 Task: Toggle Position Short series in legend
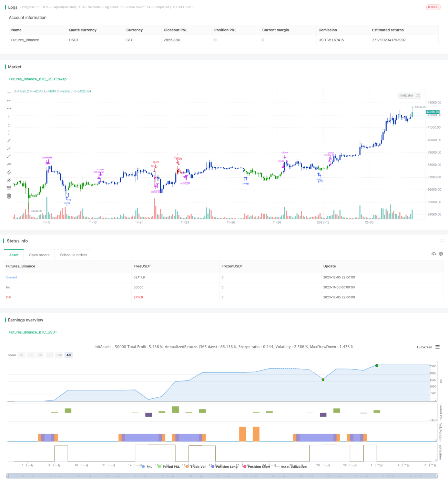point(257,467)
